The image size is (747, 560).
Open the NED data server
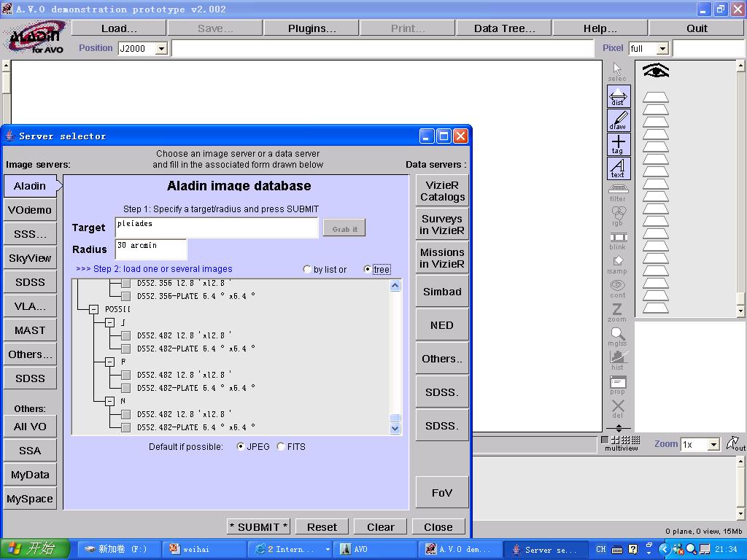[x=442, y=325]
